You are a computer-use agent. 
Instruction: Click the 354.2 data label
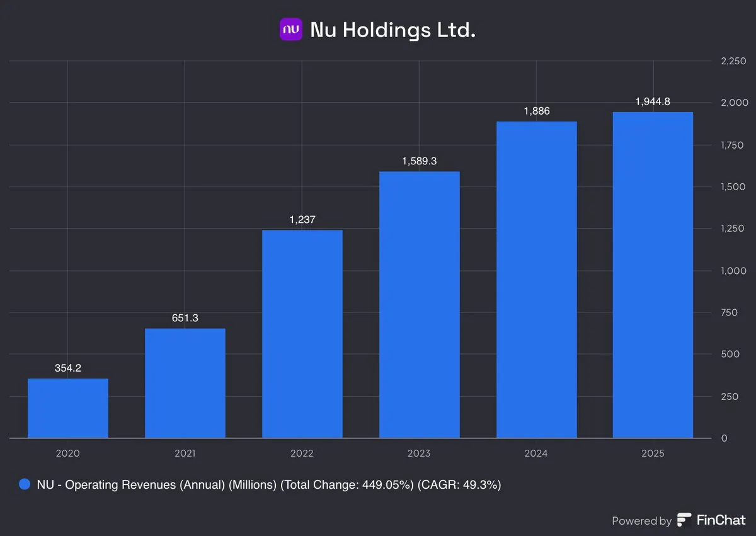pos(68,368)
